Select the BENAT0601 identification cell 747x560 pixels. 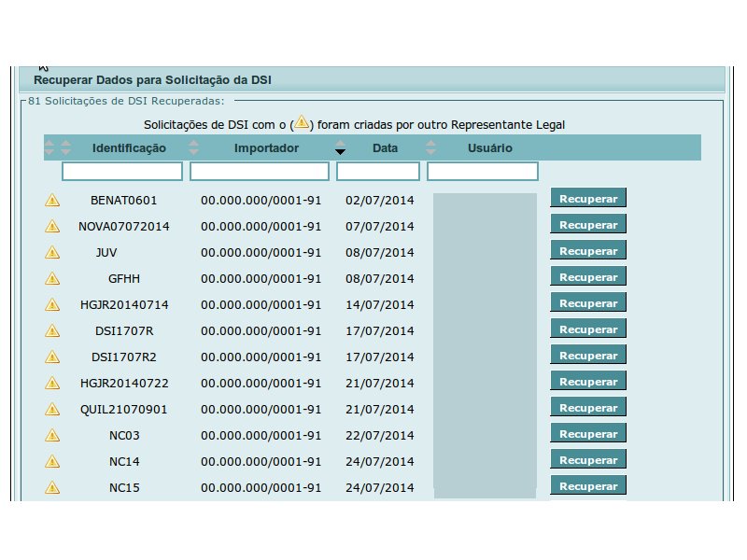[124, 201]
